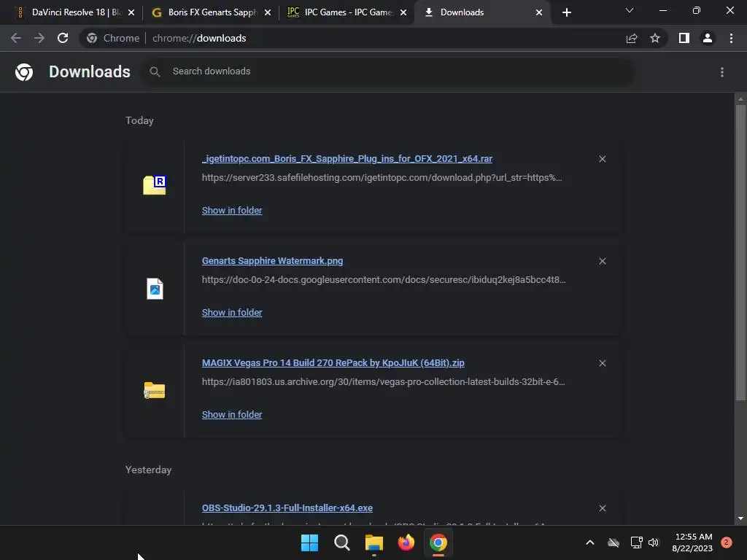Viewport: 747px width, 560px height.
Task: Open the Chrome profile menu
Action: (x=708, y=38)
